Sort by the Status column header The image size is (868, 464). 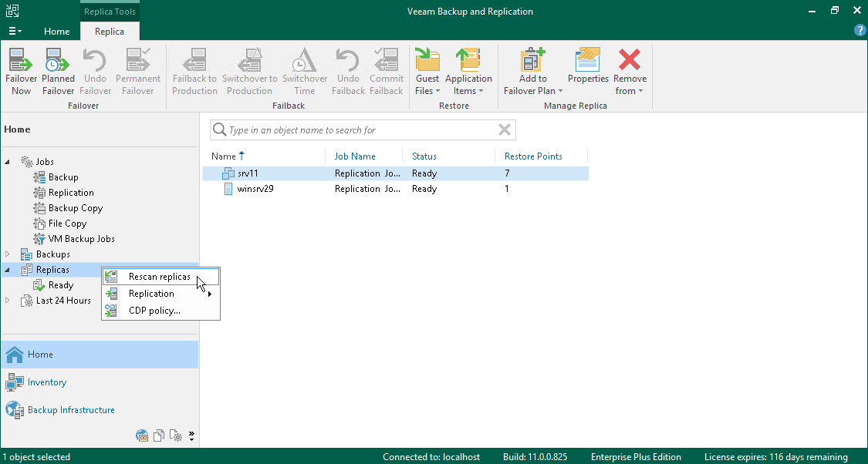tap(424, 156)
